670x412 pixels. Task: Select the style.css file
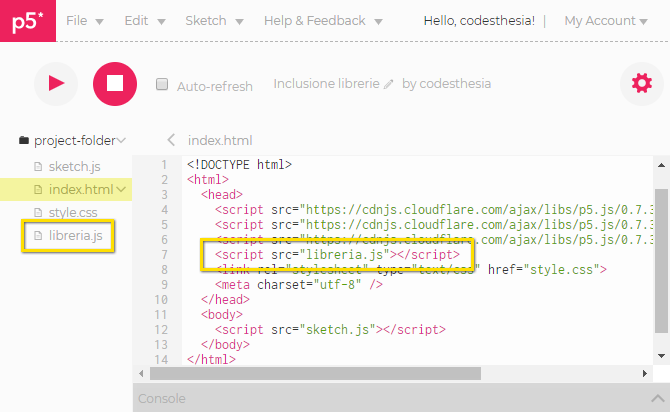73,212
